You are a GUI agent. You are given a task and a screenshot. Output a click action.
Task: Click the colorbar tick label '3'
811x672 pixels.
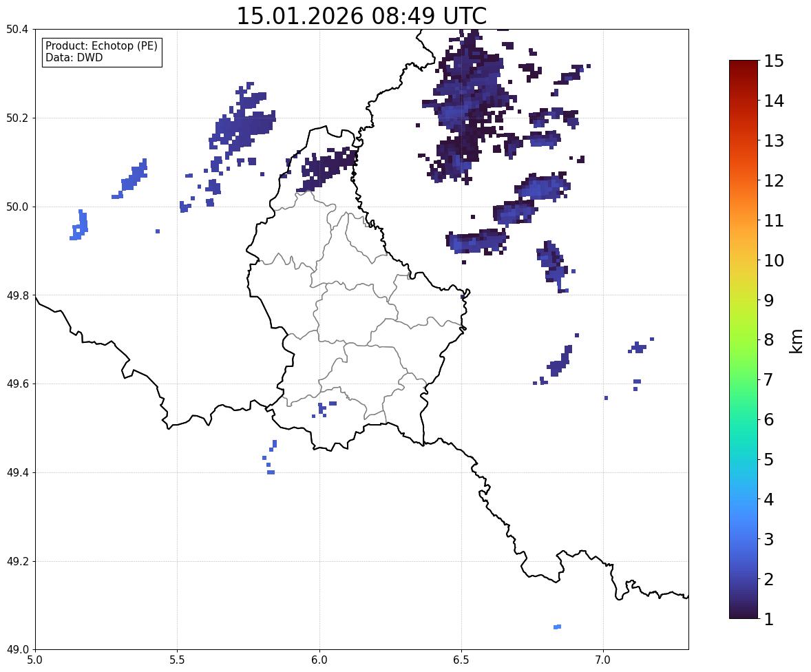tap(769, 539)
